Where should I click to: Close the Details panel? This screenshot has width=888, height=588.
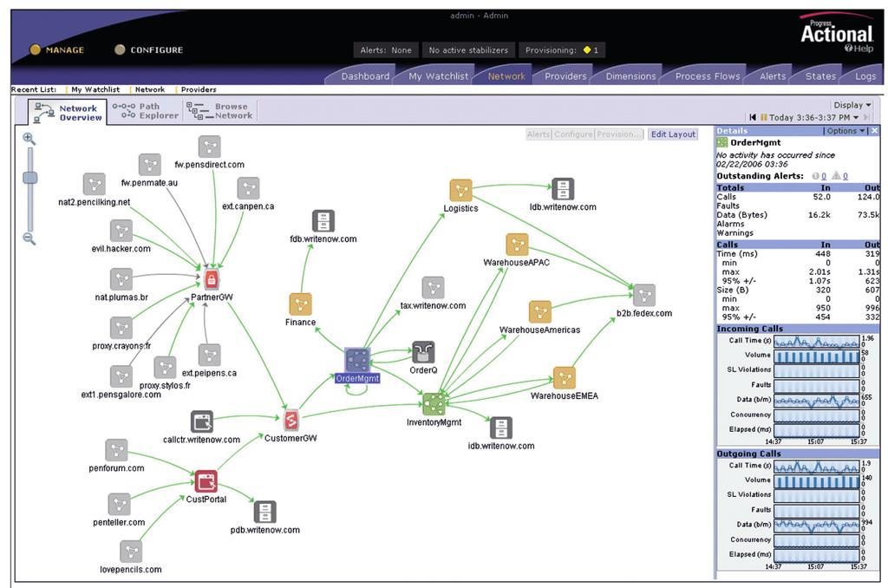click(874, 131)
